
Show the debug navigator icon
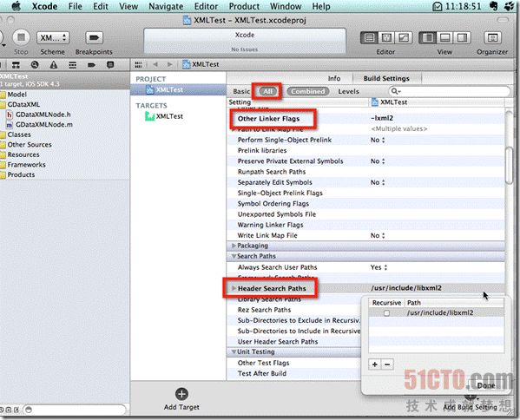(x=72, y=65)
